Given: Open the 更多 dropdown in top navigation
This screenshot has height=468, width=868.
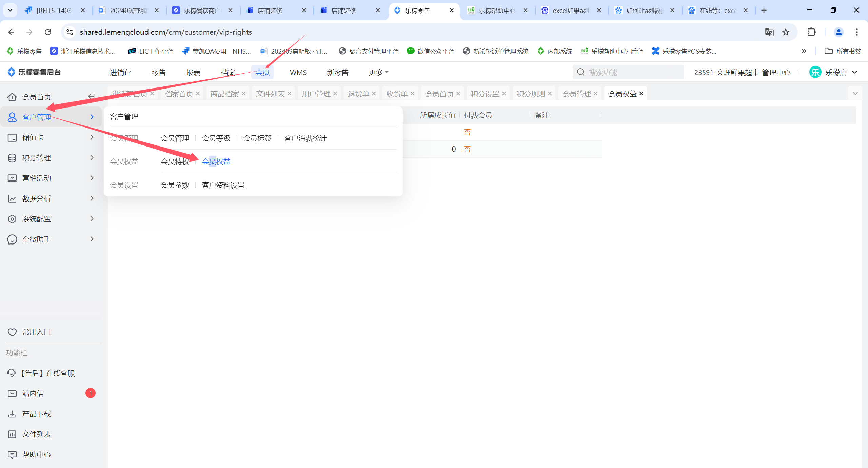Looking at the screenshot, I should (x=378, y=72).
